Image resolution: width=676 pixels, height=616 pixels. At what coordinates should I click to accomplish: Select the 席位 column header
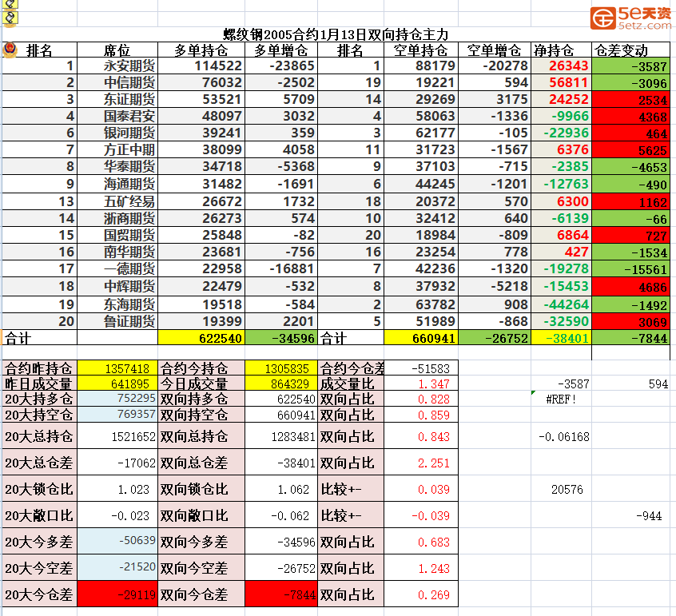[x=117, y=50]
